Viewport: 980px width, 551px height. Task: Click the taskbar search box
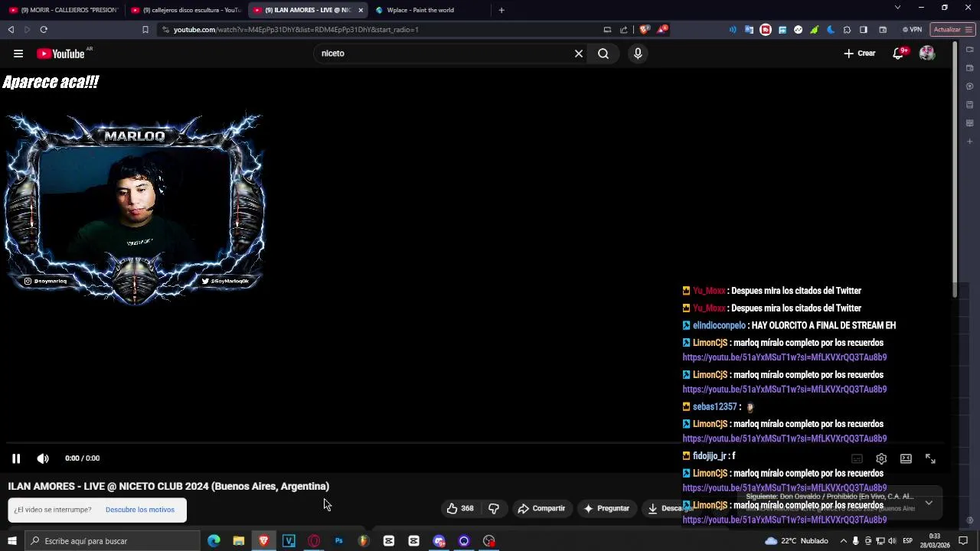tap(113, 541)
